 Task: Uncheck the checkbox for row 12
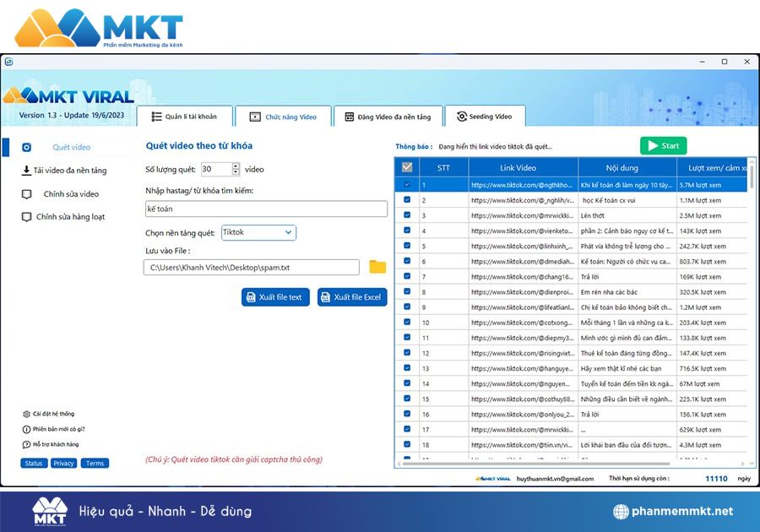[407, 352]
